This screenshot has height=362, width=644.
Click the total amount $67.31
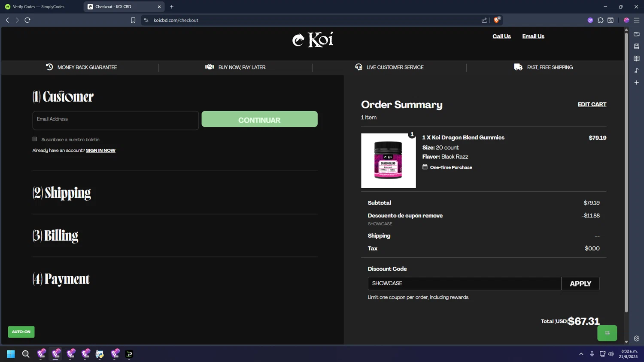point(584,321)
